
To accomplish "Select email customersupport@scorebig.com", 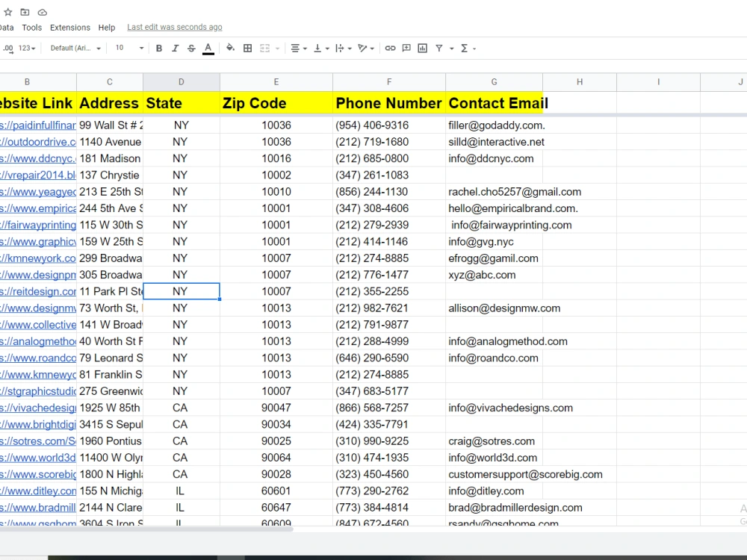I will tap(494, 474).
